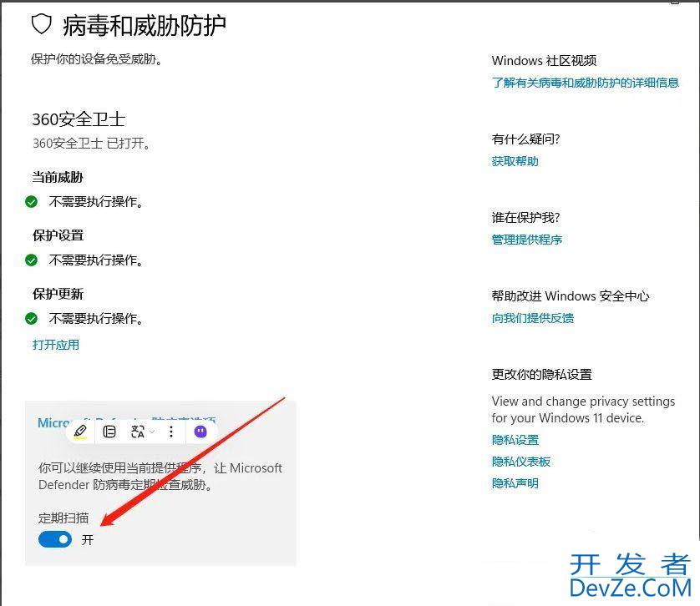The height and width of the screenshot is (606, 700).
Task: Click the green checkmark under 保护设置
Action: click(31, 260)
